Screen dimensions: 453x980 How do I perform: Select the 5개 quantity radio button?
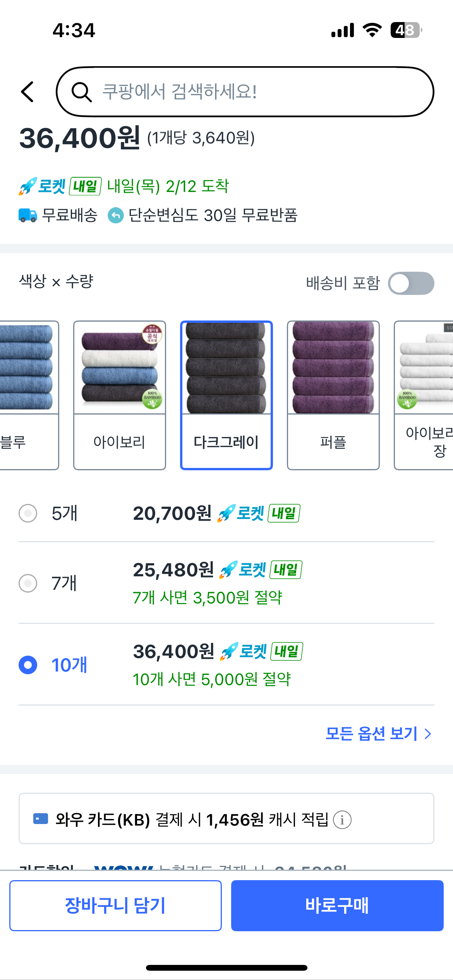pos(28,513)
